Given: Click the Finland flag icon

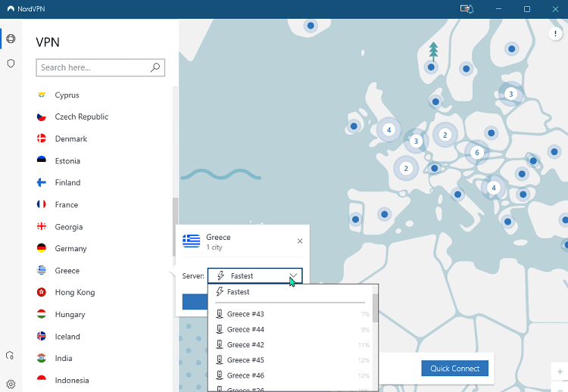Looking at the screenshot, I should pos(42,182).
